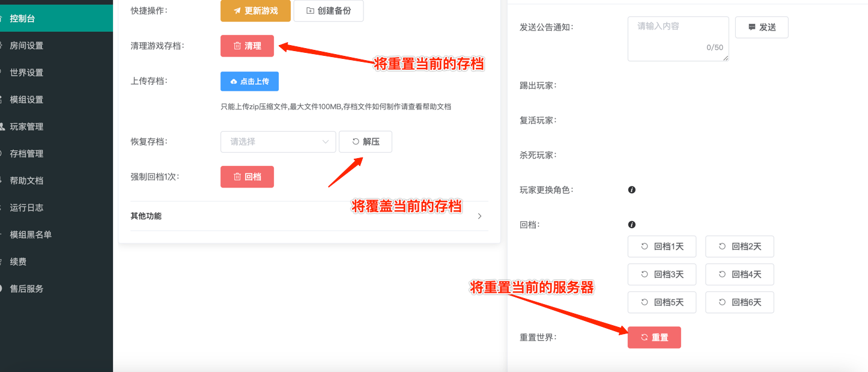This screenshot has width=868, height=372.
Task: Click the red 回档 button for forced rollback
Action: pyautogui.click(x=247, y=177)
